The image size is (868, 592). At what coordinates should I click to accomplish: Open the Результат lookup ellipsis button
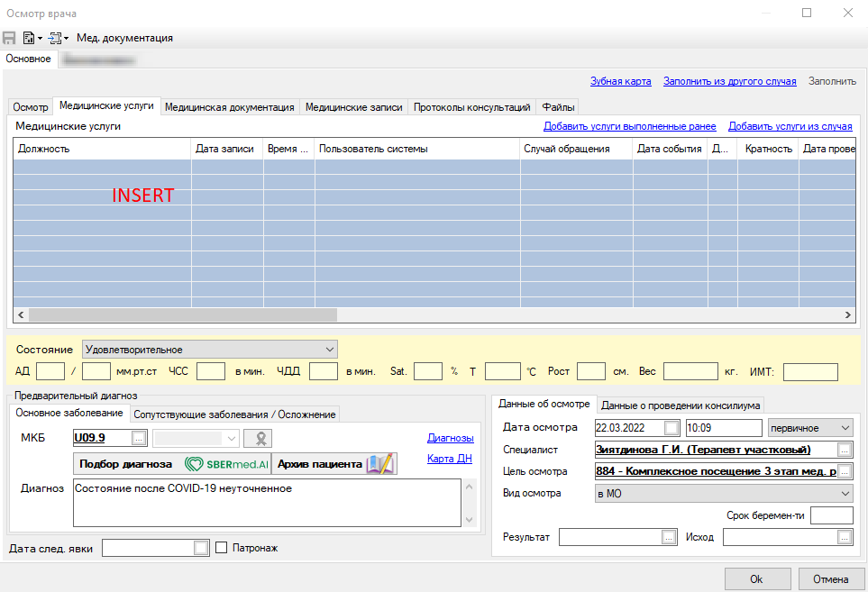(x=669, y=537)
